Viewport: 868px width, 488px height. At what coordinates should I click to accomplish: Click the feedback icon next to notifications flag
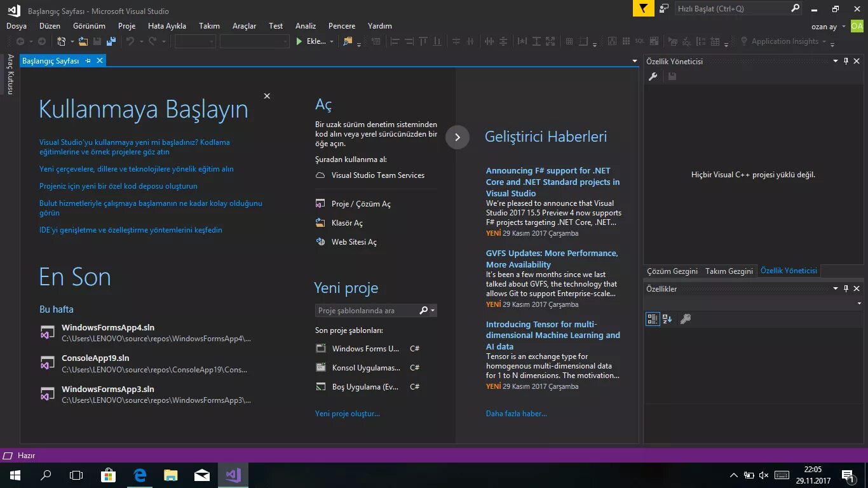(x=664, y=8)
